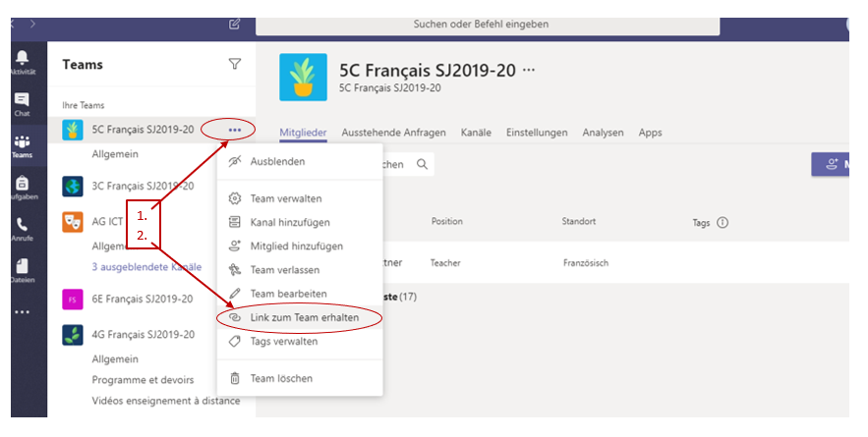Viewport: 868px width, 437px height.
Task: Select Ausblenden to hide the team
Action: coord(277,161)
